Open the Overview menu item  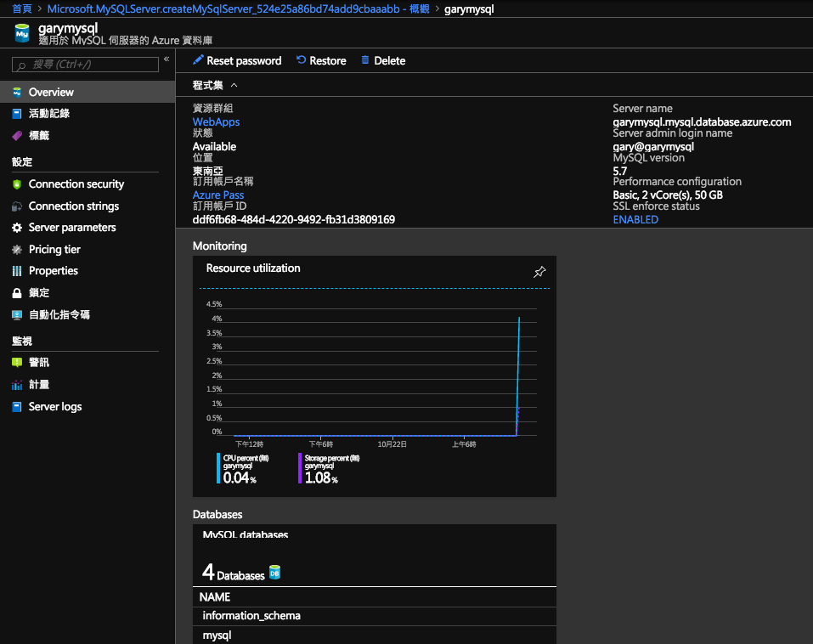[88, 93]
